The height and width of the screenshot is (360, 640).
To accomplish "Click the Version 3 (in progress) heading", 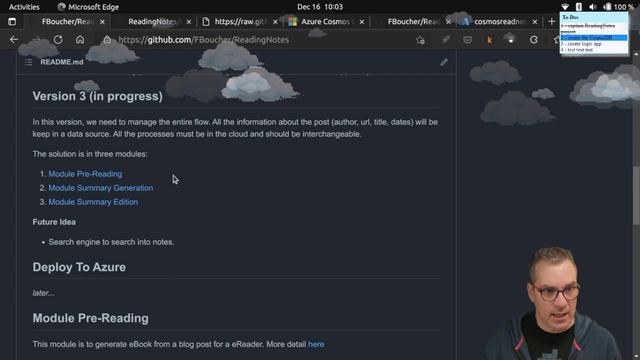I will 98,96.
